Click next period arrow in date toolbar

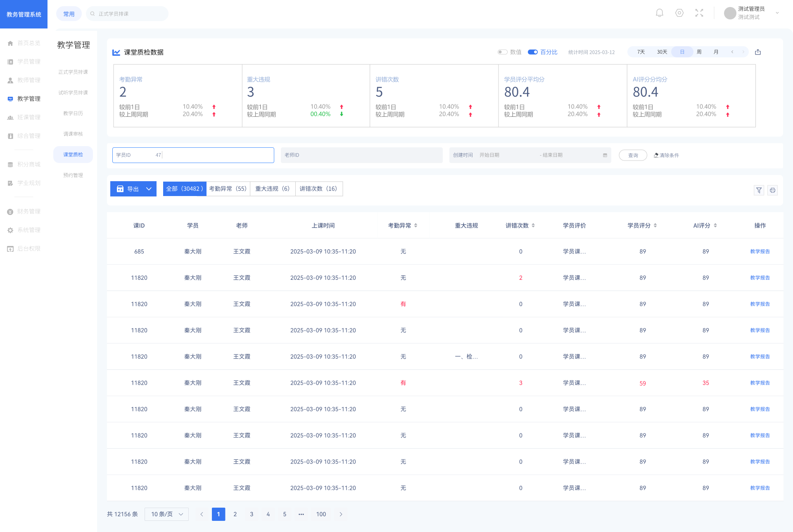click(x=743, y=52)
